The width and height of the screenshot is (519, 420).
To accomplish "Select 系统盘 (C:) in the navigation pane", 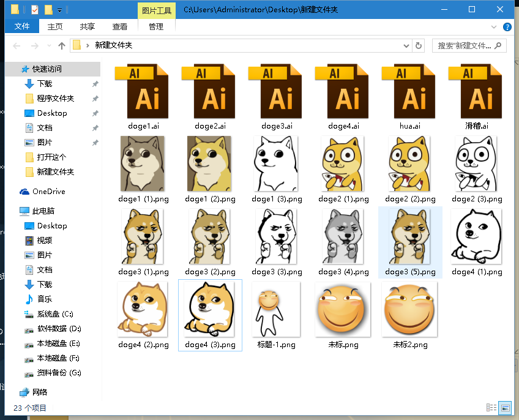I will (x=54, y=314).
